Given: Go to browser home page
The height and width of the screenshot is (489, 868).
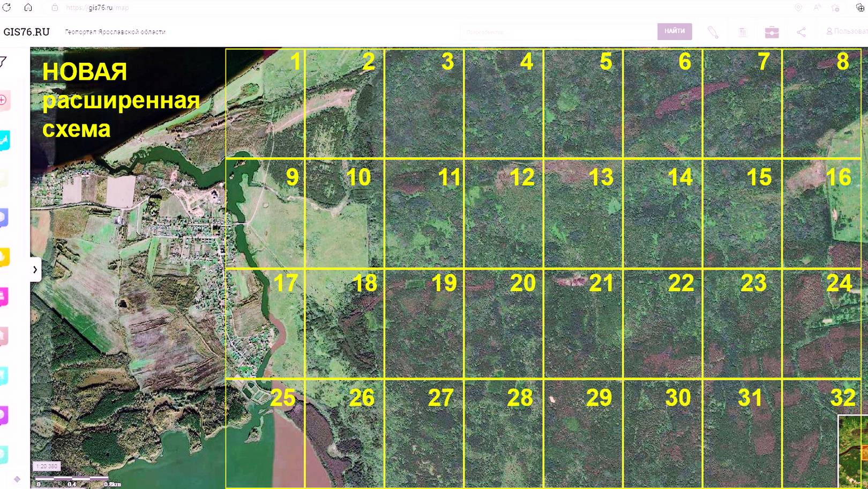Looking at the screenshot, I should coord(28,8).
